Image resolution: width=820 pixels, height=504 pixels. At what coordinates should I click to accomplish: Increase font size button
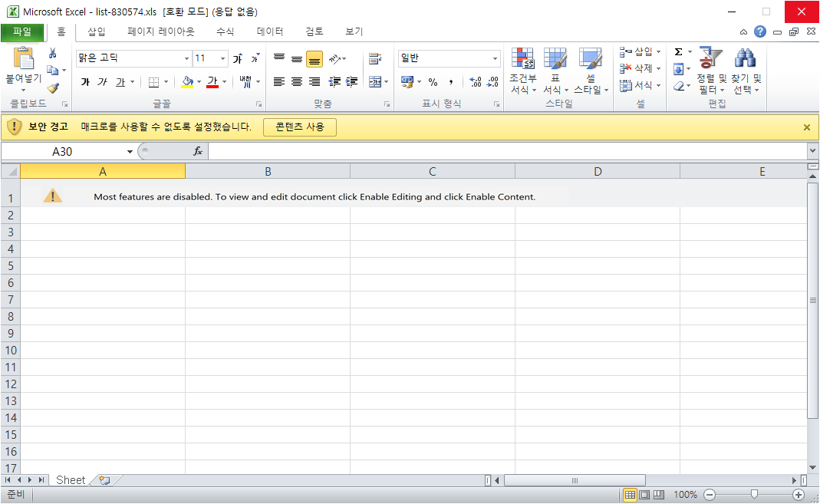[238, 58]
